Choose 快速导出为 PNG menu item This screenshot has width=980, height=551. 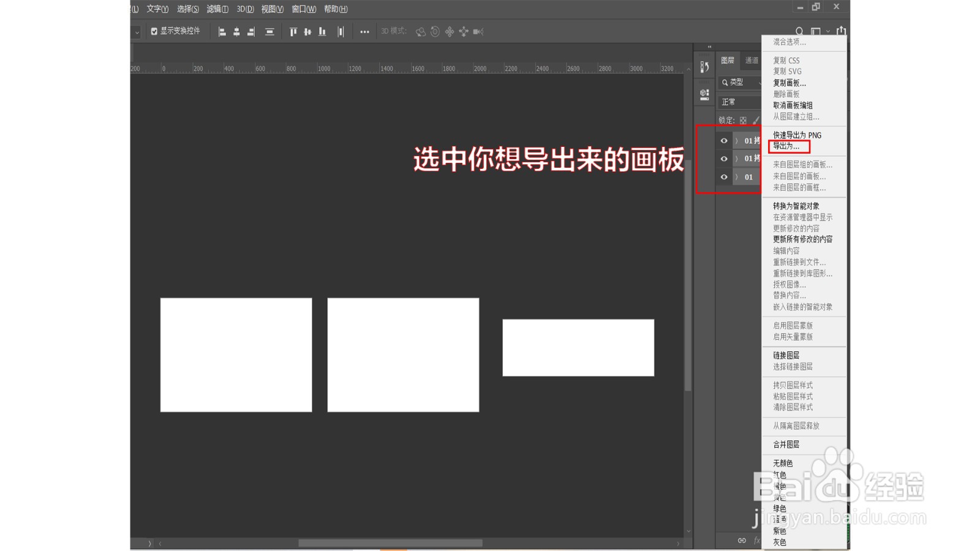pyautogui.click(x=797, y=135)
